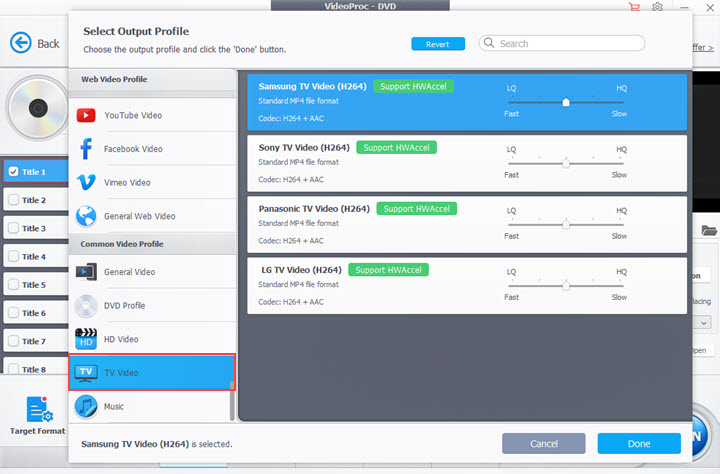Select the General Video icon
The image size is (720, 474).
tap(86, 272)
